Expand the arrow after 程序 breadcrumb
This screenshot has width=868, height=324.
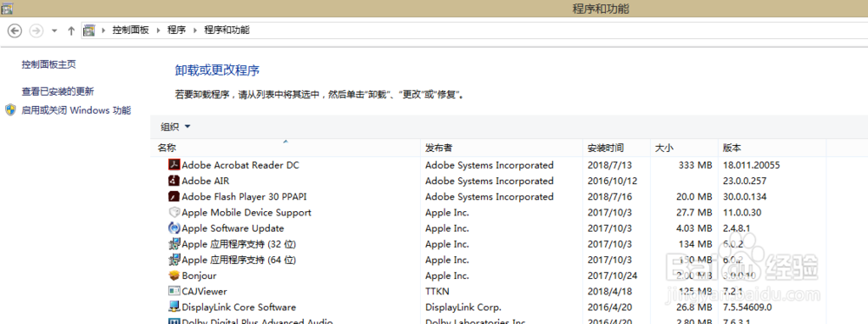click(x=194, y=30)
